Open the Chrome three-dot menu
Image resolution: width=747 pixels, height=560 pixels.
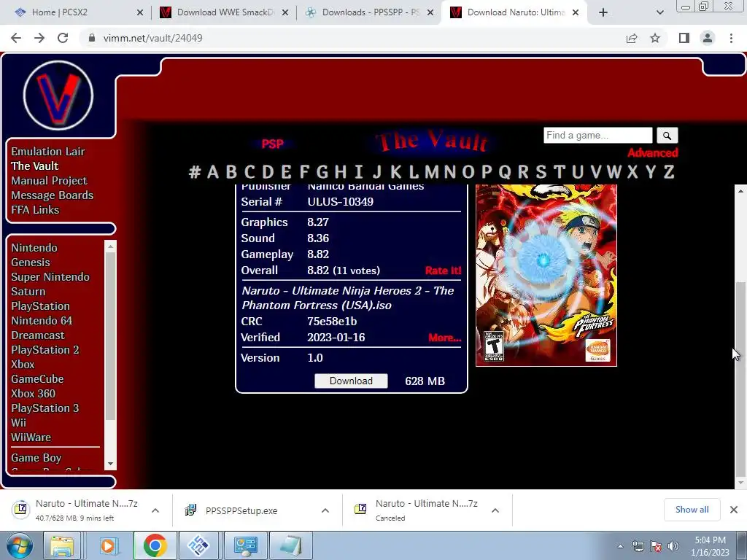pos(731,38)
